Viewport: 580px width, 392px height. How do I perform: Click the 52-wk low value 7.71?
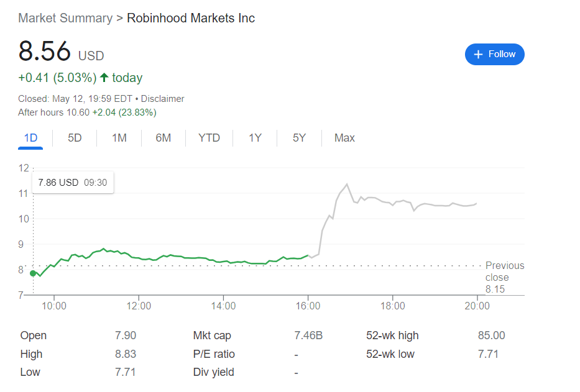(x=488, y=354)
